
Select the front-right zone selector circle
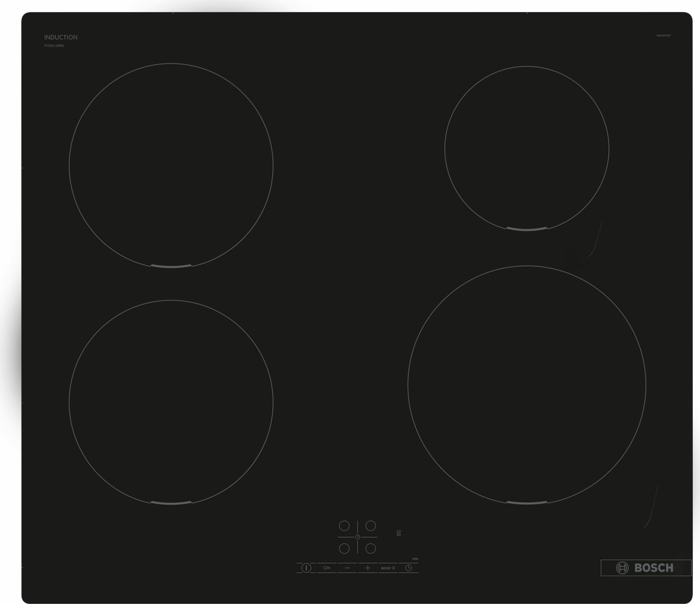coord(371,548)
